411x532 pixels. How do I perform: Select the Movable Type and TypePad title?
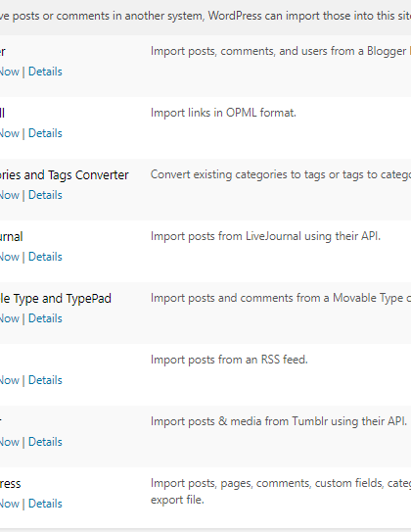point(56,299)
